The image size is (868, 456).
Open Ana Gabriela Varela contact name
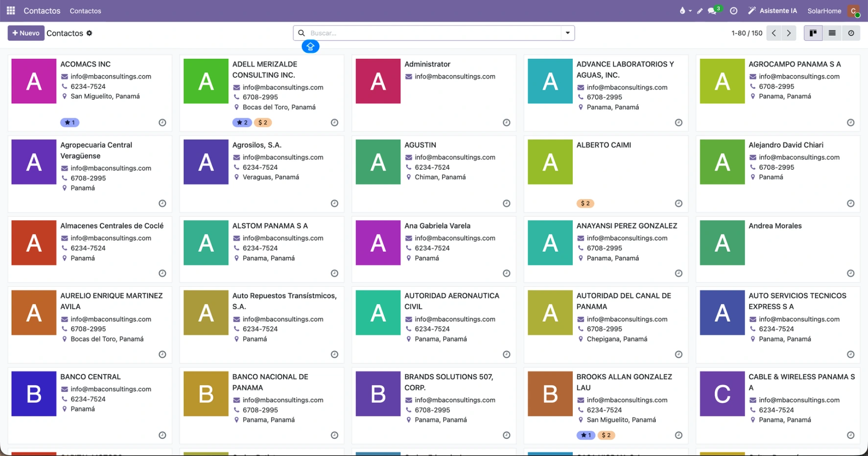click(437, 226)
